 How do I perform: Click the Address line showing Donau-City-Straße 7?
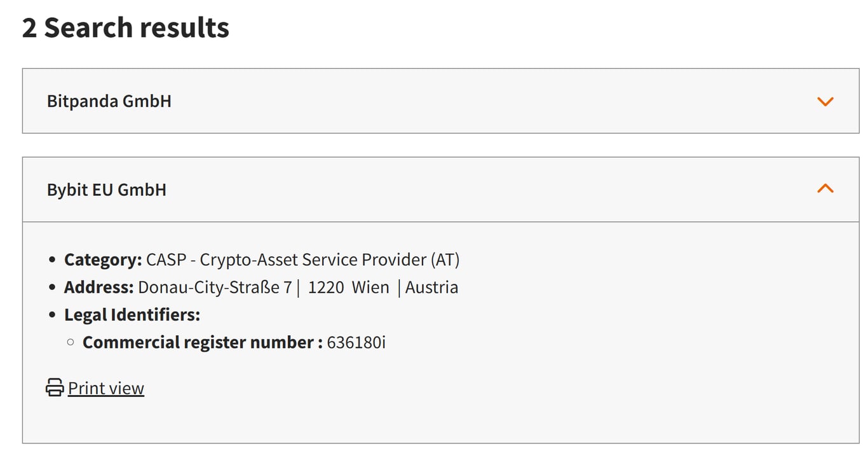point(261,287)
